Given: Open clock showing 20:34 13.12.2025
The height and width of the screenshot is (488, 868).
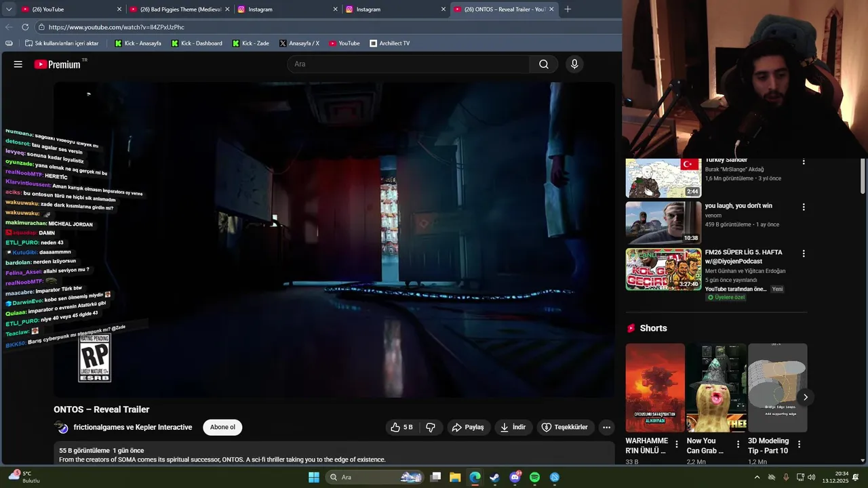Looking at the screenshot, I should click(836, 477).
